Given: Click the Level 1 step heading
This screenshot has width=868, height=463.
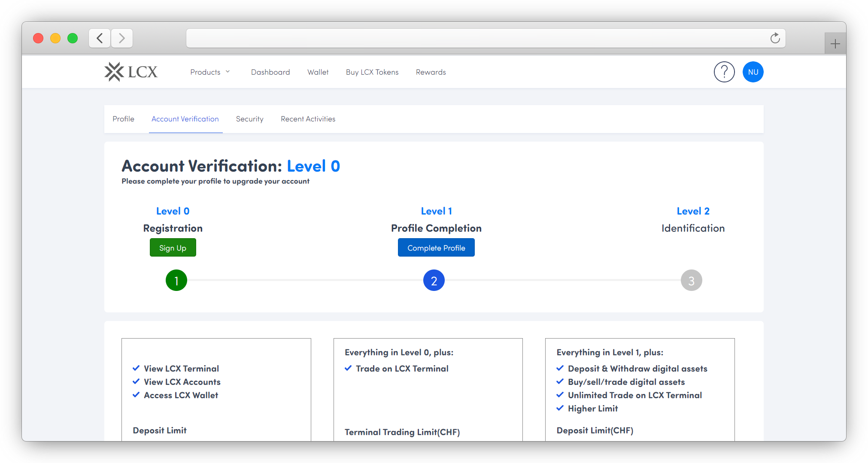Looking at the screenshot, I should (x=437, y=211).
